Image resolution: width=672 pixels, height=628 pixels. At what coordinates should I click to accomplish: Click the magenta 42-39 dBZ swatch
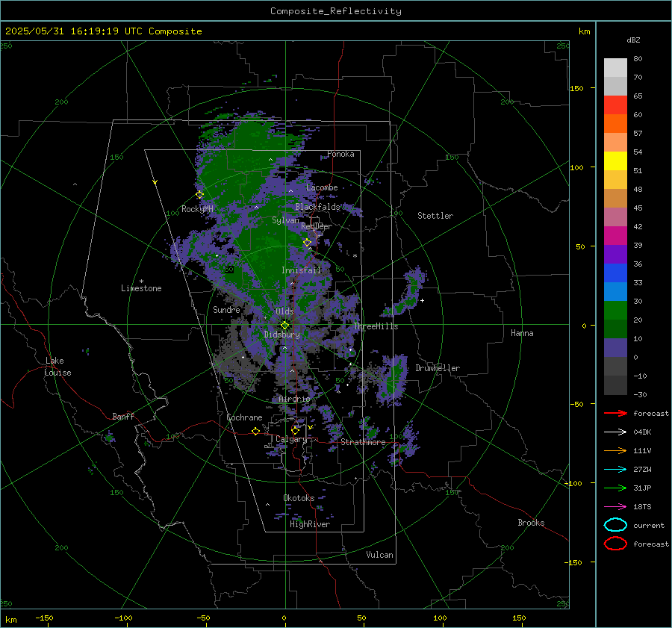tap(615, 236)
